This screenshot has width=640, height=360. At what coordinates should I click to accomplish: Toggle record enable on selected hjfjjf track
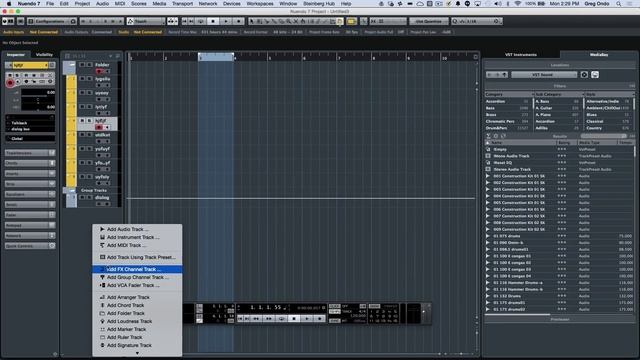click(x=99, y=127)
